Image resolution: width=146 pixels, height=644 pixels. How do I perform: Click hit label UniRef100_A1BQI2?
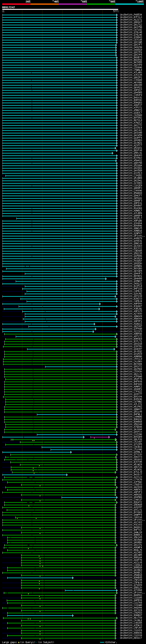coord(131,324)
